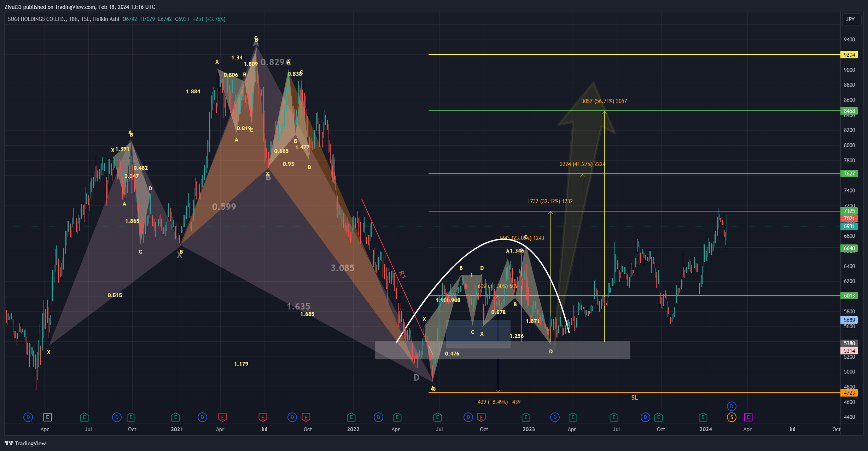Open the green E marker above Apr 2022
The height and width of the screenshot is (451, 868).
397,417
